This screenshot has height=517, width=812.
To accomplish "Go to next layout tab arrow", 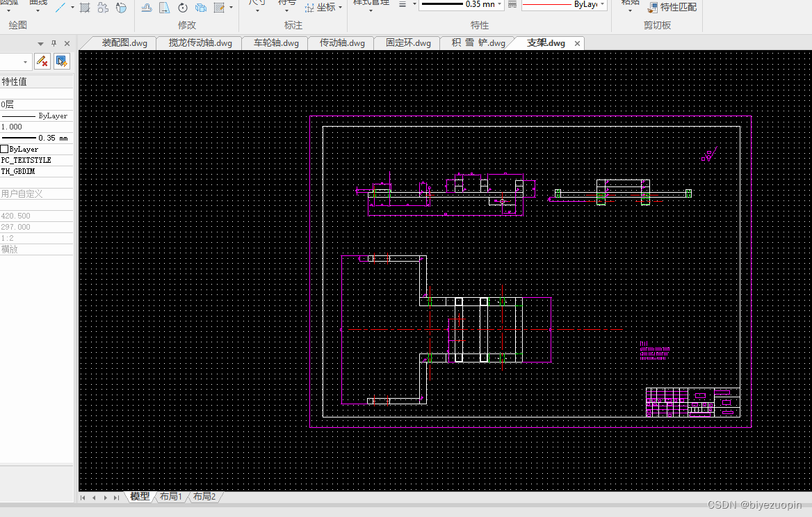I will point(105,498).
